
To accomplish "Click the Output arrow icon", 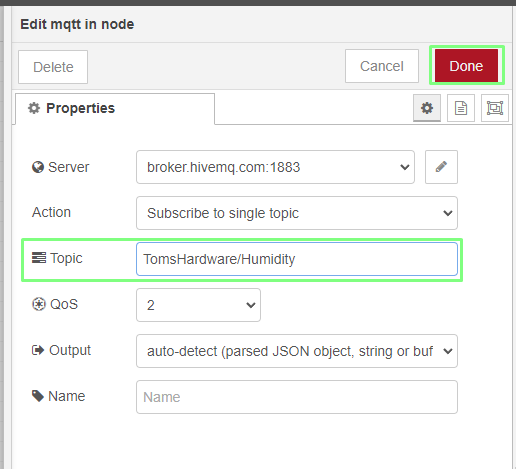I will coord(38,350).
